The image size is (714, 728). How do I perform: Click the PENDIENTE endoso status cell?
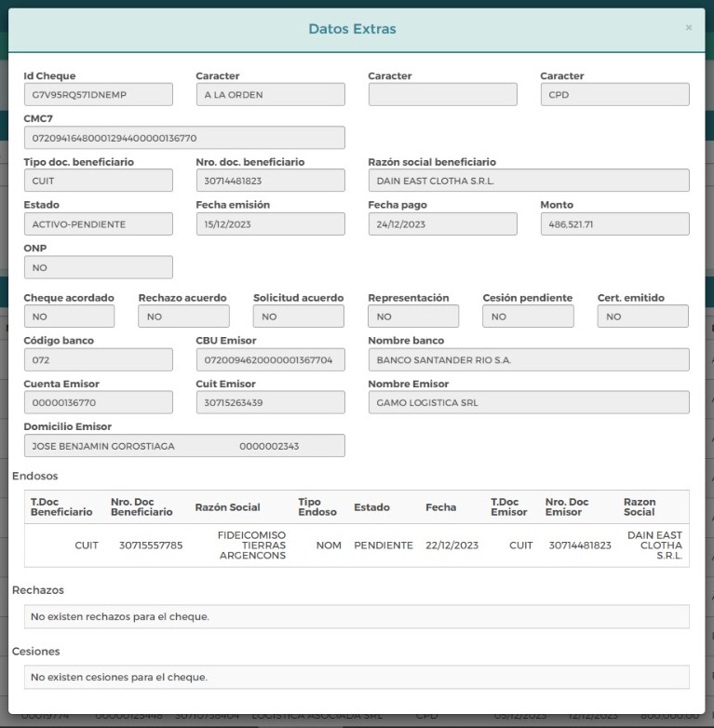(384, 546)
